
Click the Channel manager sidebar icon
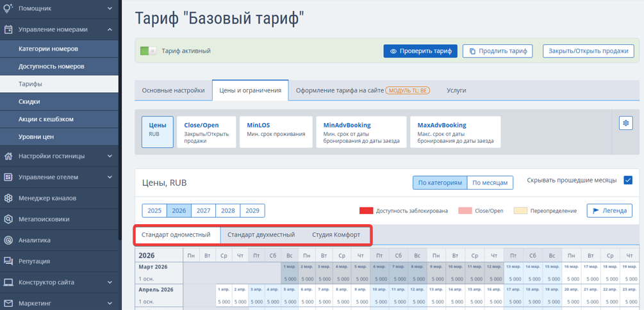point(8,198)
